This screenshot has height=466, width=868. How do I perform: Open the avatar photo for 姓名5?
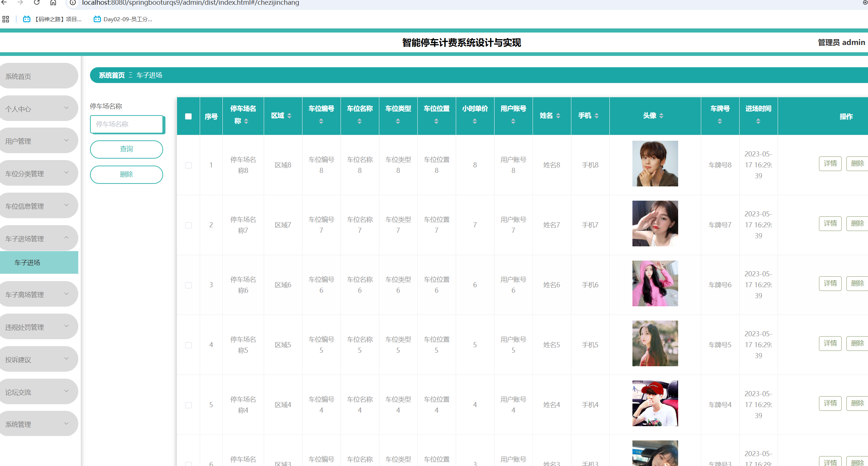click(x=655, y=343)
